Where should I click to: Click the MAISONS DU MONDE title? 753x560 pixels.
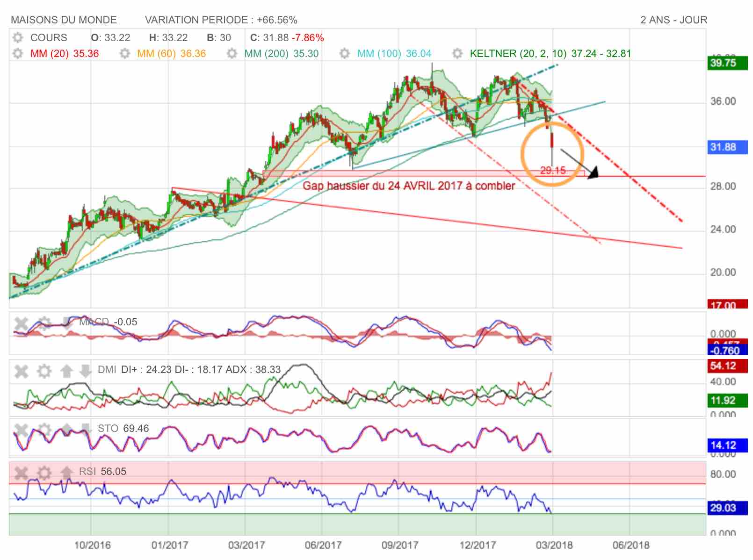tap(64, 20)
